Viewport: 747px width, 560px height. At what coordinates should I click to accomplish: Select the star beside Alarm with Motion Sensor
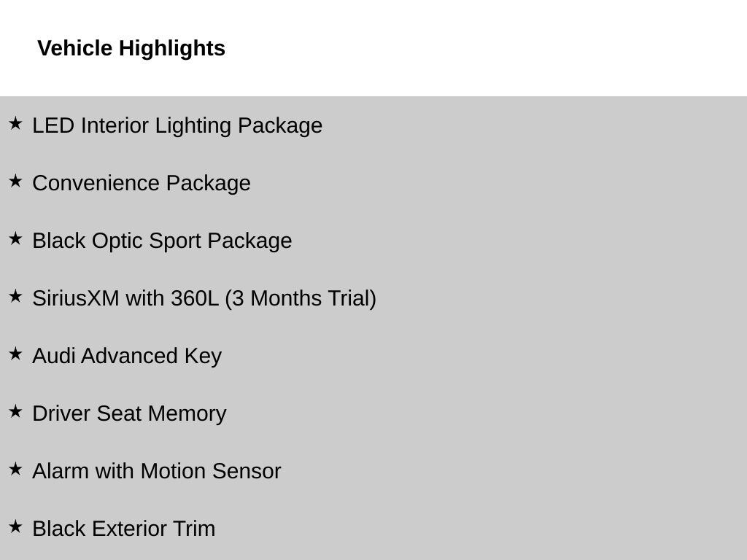click(15, 469)
